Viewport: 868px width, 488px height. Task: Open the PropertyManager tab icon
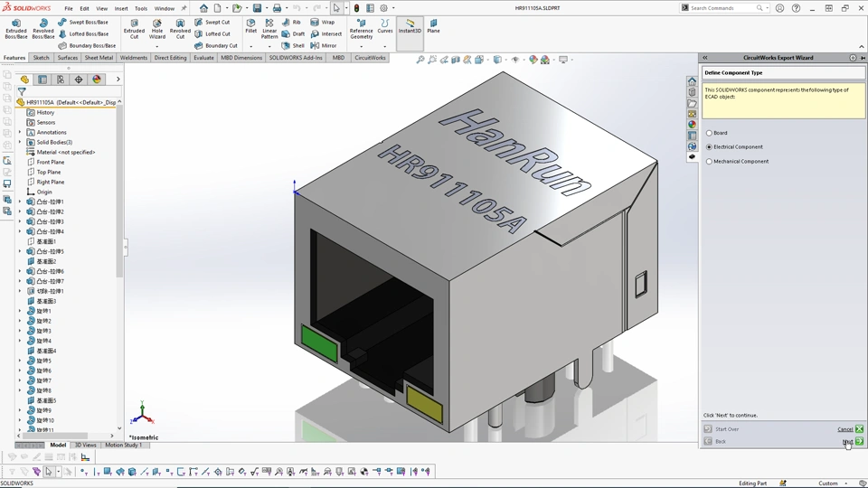coord(42,80)
